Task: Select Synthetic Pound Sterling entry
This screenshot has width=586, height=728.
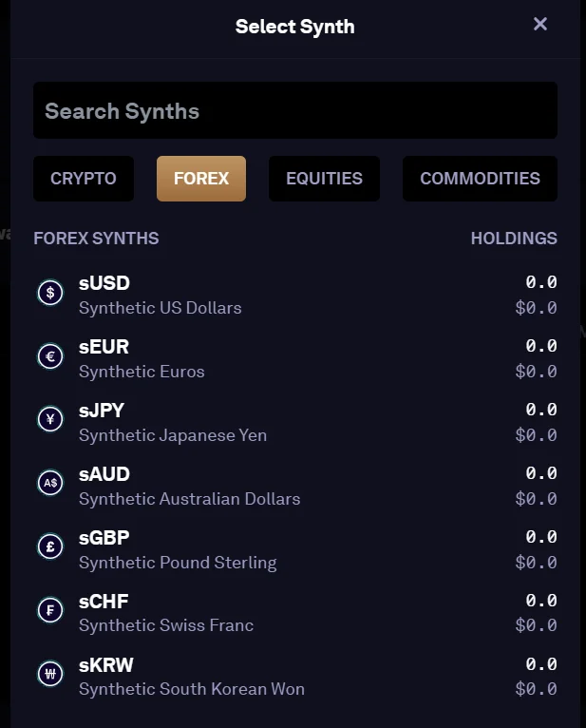Action: [178, 563]
